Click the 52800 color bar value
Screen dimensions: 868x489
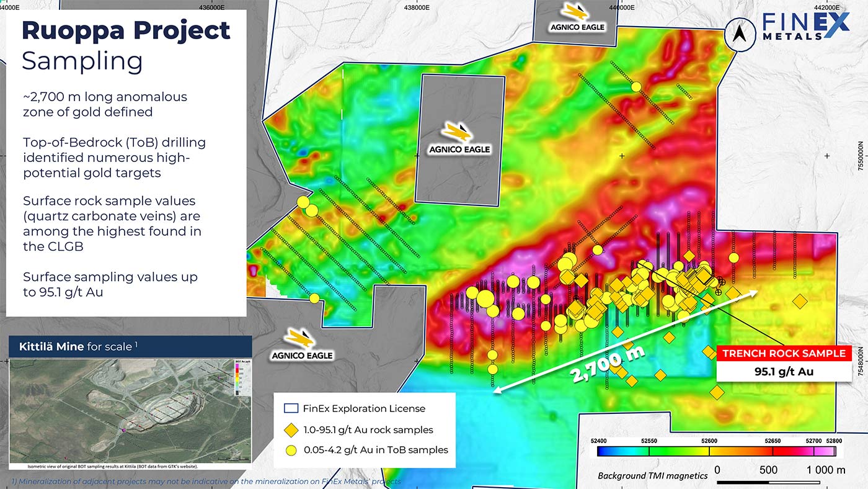835,441
